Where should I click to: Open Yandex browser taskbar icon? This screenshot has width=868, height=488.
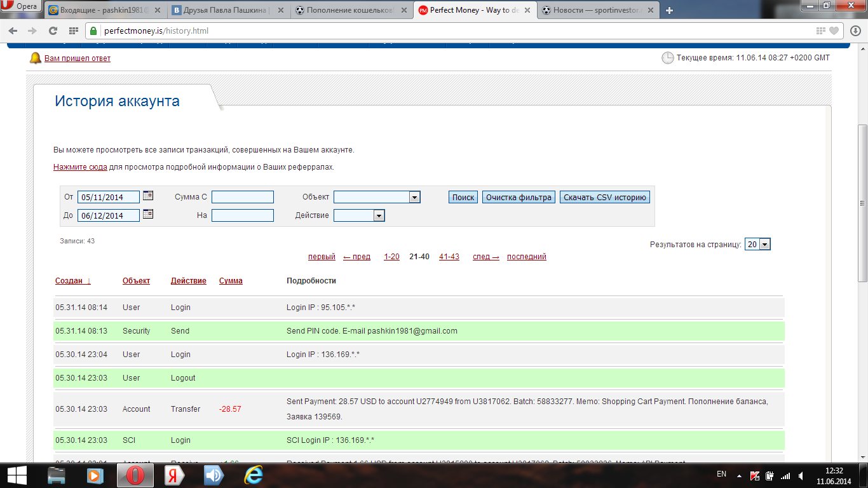175,475
